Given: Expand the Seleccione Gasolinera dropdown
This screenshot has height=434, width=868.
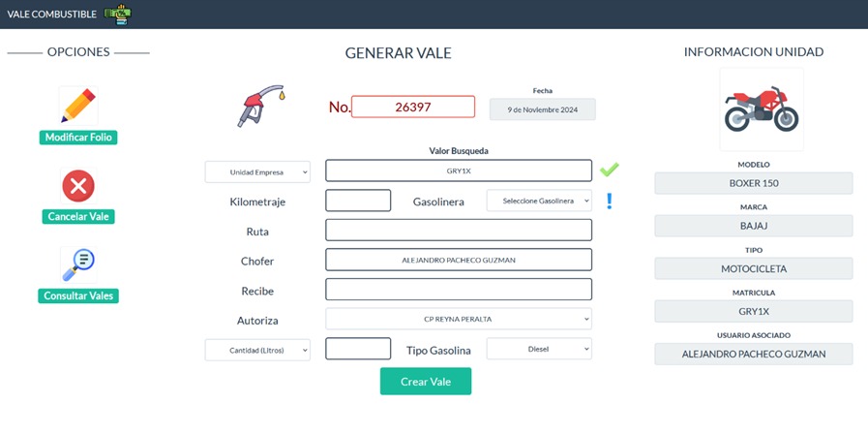Looking at the screenshot, I should tap(539, 201).
